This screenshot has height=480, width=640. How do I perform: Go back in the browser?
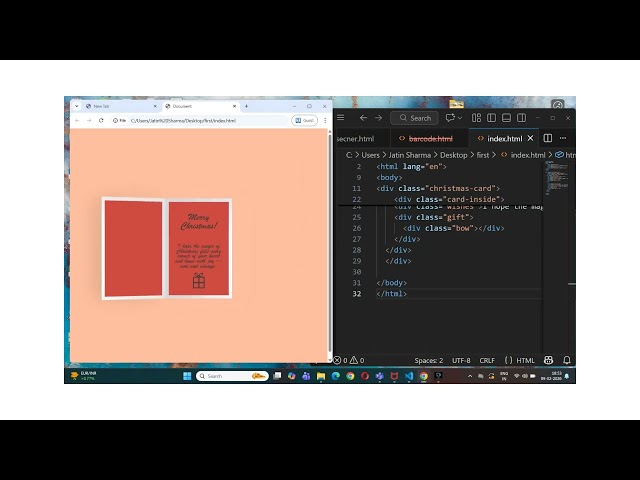(x=77, y=120)
